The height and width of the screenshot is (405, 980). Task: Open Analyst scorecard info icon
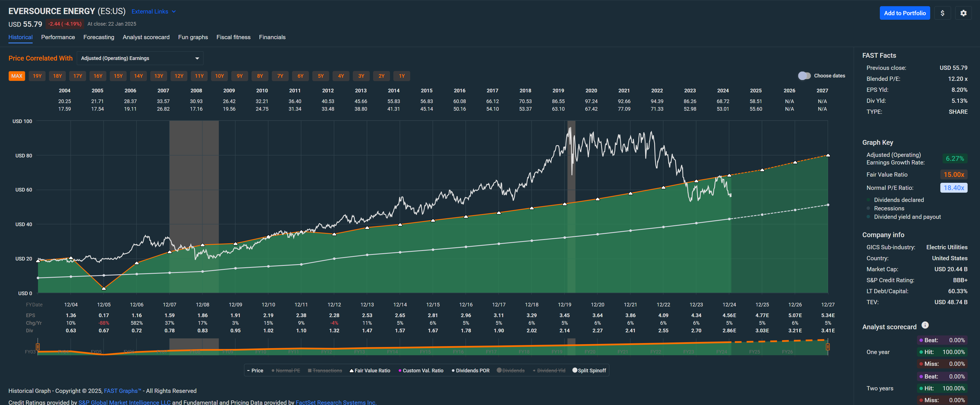tap(925, 325)
